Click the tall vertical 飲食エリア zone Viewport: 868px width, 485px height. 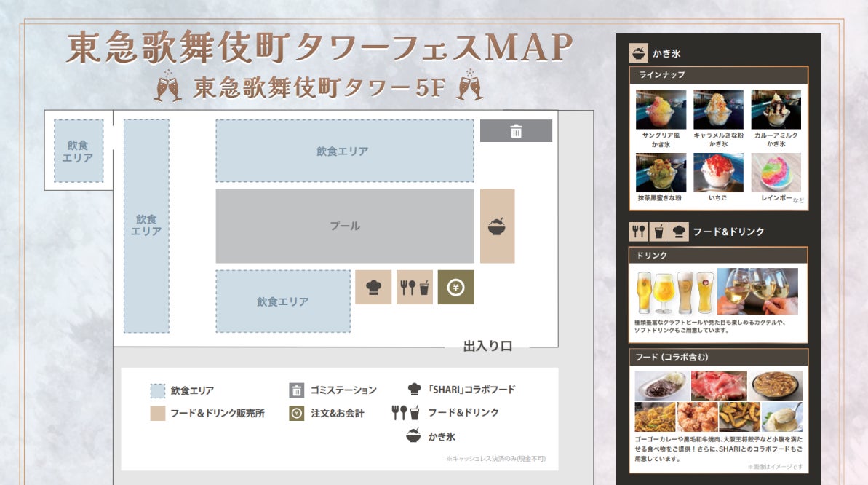point(146,226)
